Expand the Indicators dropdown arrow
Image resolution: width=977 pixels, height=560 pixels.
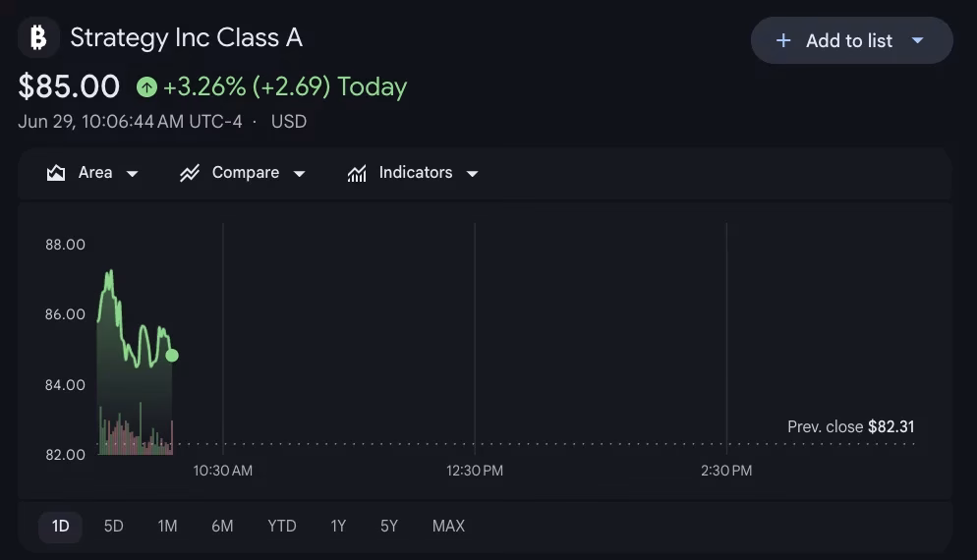(473, 174)
